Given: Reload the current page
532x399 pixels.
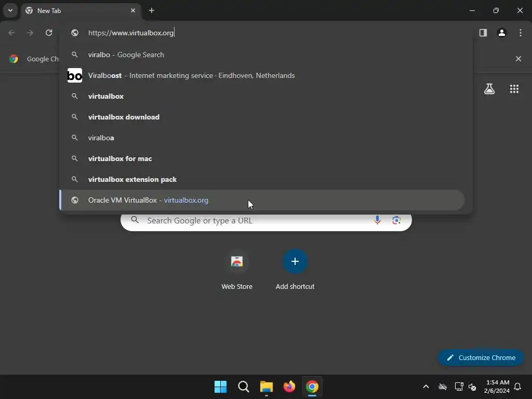Looking at the screenshot, I should pos(49,33).
